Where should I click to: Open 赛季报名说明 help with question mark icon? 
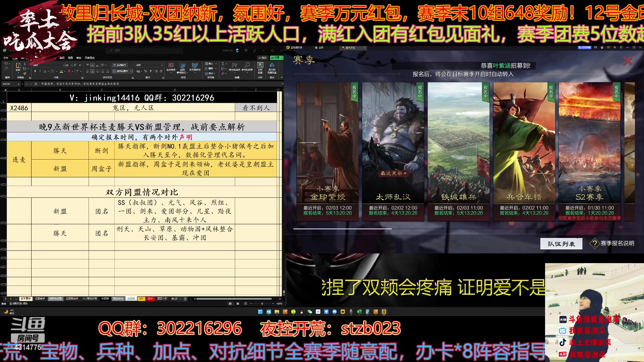point(612,243)
